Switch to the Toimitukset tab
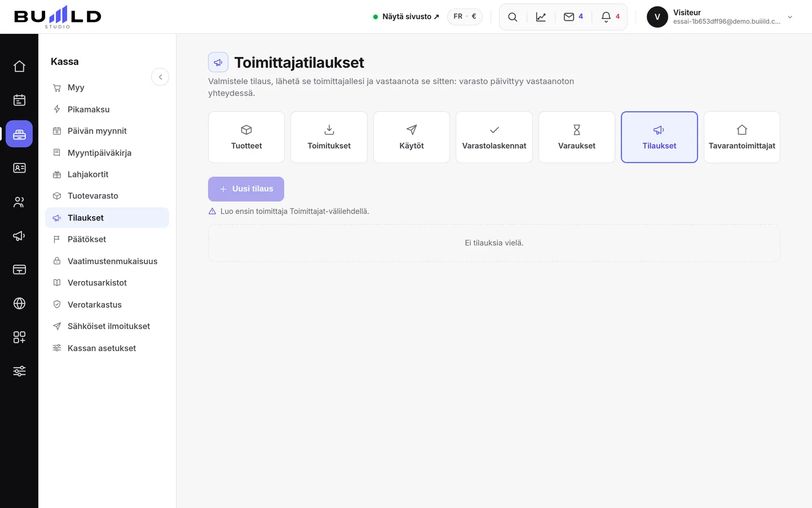 329,137
